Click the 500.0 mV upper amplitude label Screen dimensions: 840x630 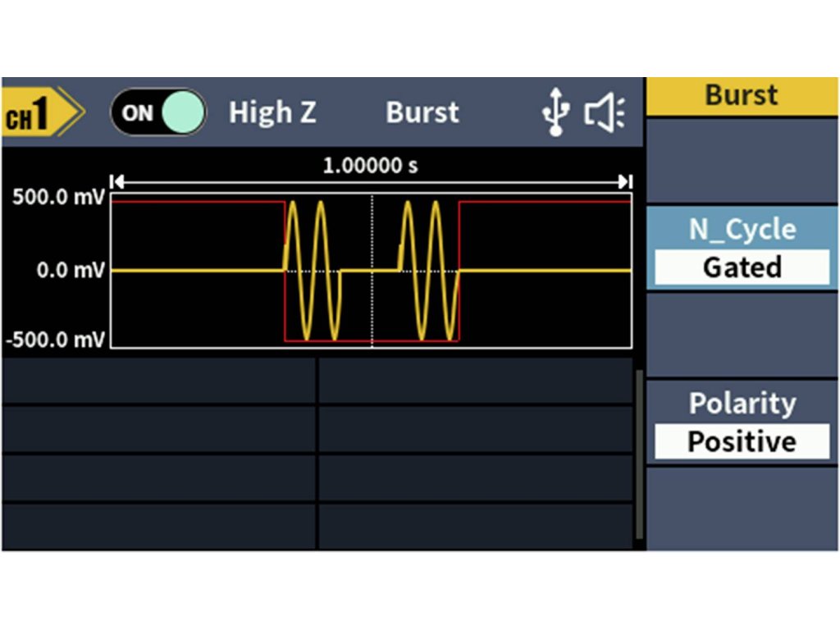tap(52, 199)
